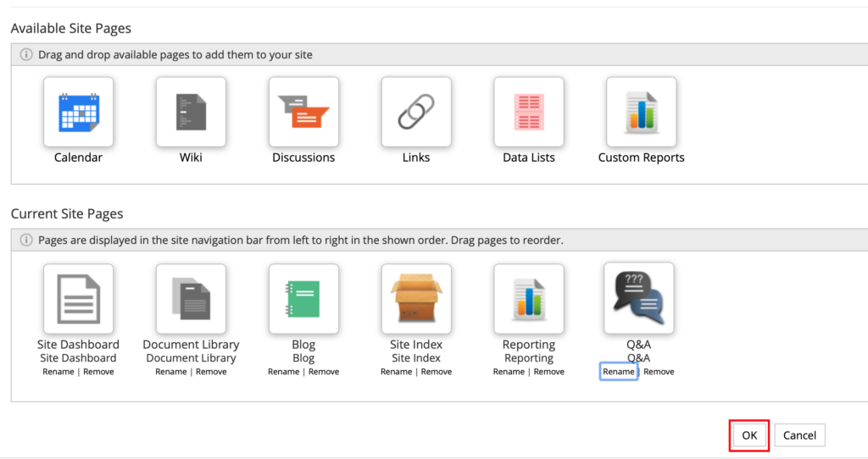This screenshot has height=459, width=868.
Task: Select the Site Index box icon
Action: click(416, 299)
